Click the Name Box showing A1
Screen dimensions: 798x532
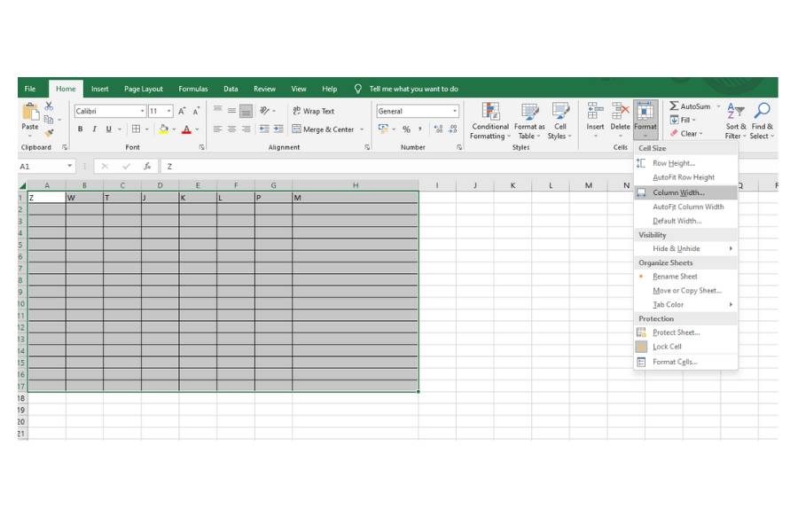(x=46, y=167)
